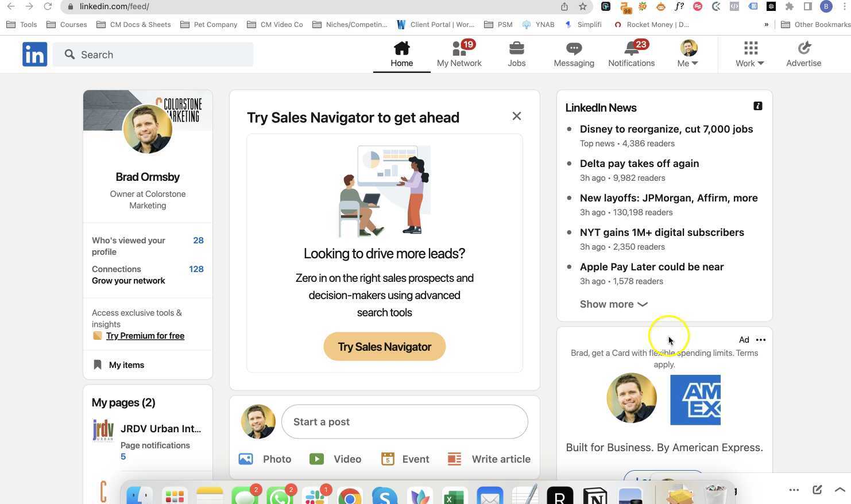Open Excel from the dock
The height and width of the screenshot is (504, 851).
(454, 496)
